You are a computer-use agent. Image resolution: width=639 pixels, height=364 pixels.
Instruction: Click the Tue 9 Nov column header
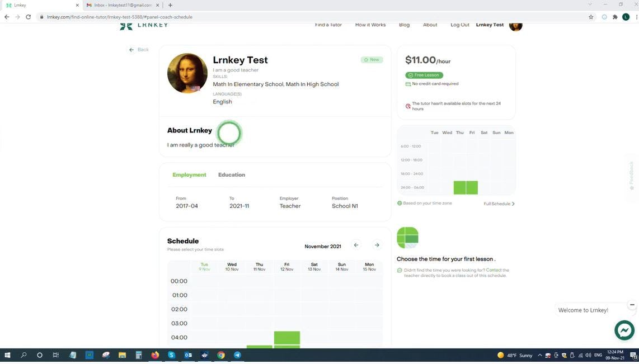click(x=204, y=267)
